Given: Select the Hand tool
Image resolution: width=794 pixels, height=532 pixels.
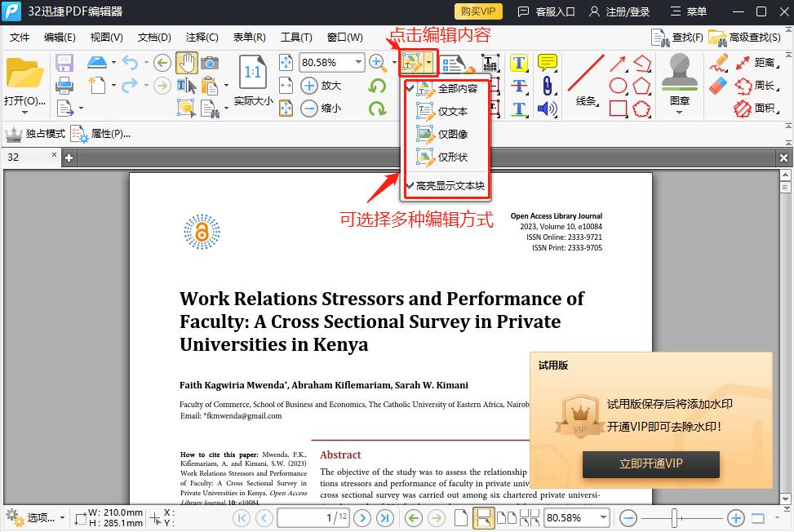Looking at the screenshot, I should [187, 62].
